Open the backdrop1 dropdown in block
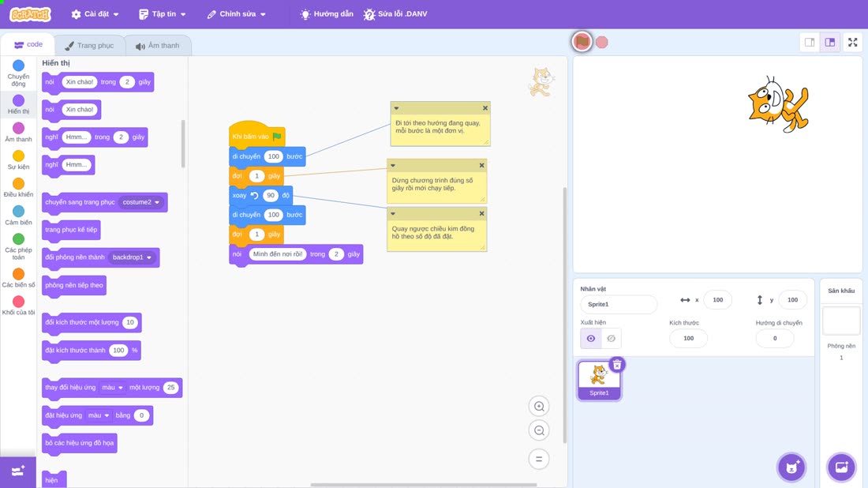This screenshot has height=488, width=868. coord(132,257)
